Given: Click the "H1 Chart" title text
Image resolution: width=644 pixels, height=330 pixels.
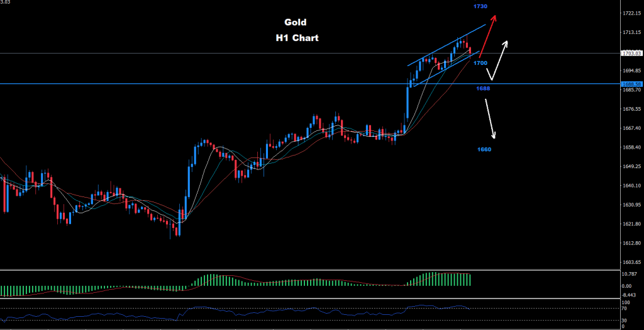Looking at the screenshot, I should pos(297,38).
